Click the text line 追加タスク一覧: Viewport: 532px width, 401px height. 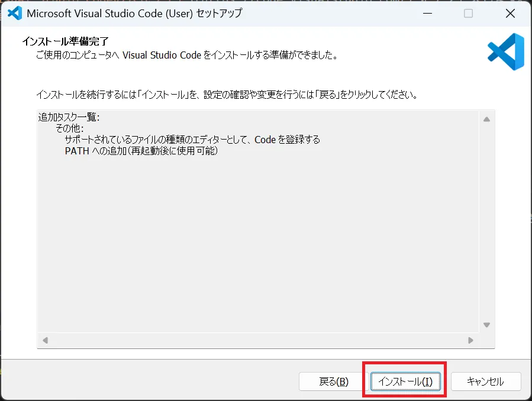pyautogui.click(x=69, y=117)
